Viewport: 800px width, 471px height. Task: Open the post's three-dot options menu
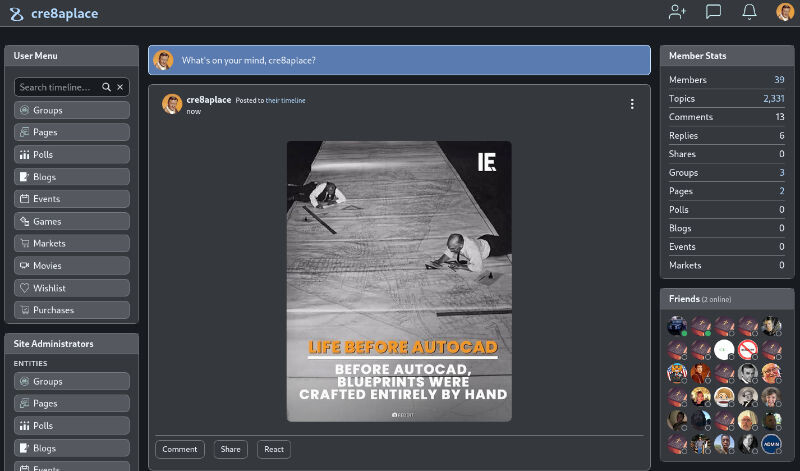point(632,104)
